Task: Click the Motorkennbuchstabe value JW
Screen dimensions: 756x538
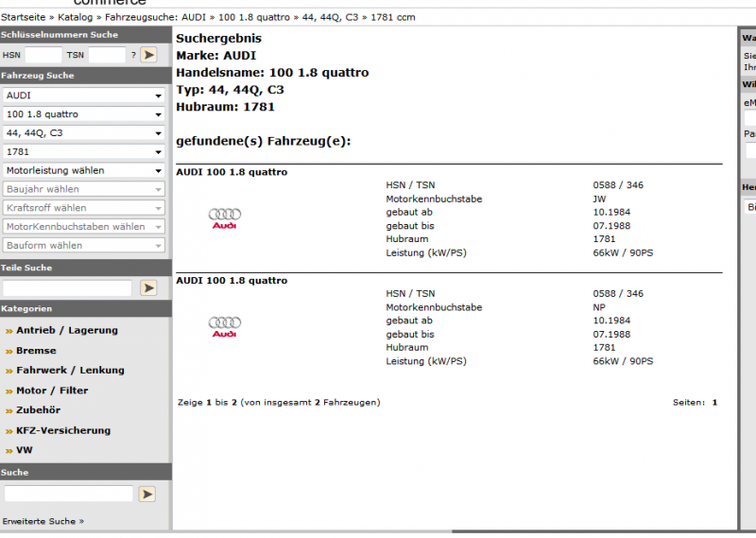Action: point(599,199)
